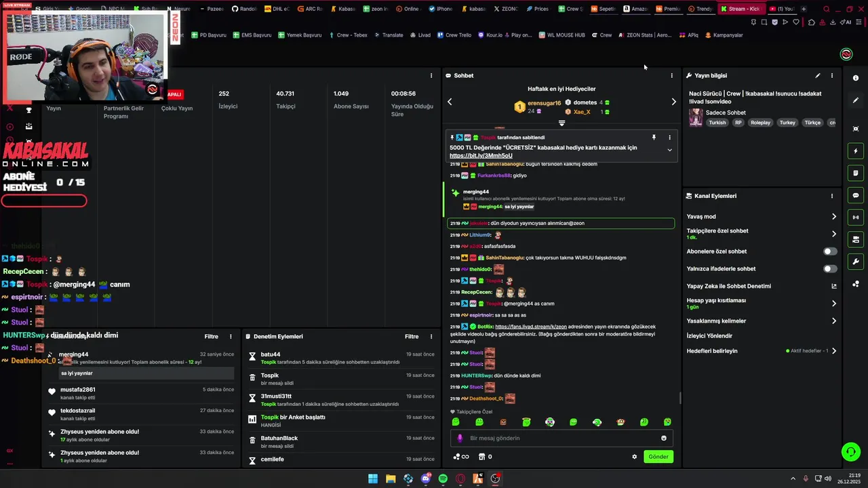Send message with Gönder button
Image resolution: width=868 pixels, height=488 pixels.
658,457
